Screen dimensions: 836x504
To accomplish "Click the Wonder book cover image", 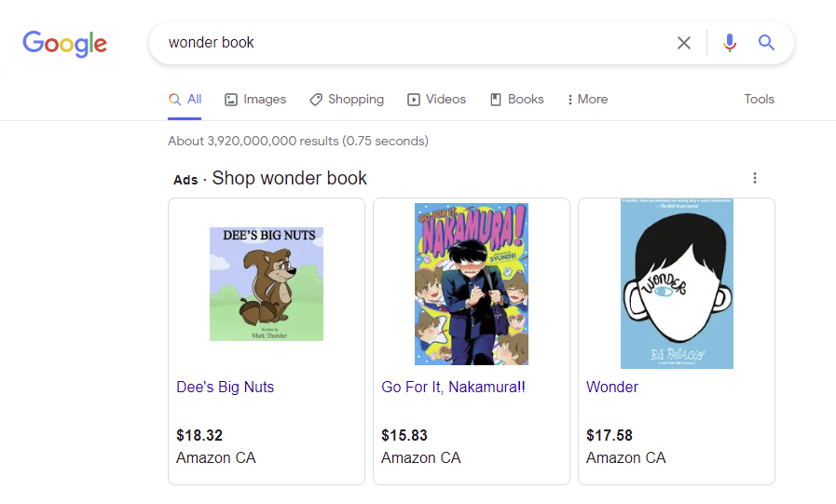I will (x=677, y=283).
